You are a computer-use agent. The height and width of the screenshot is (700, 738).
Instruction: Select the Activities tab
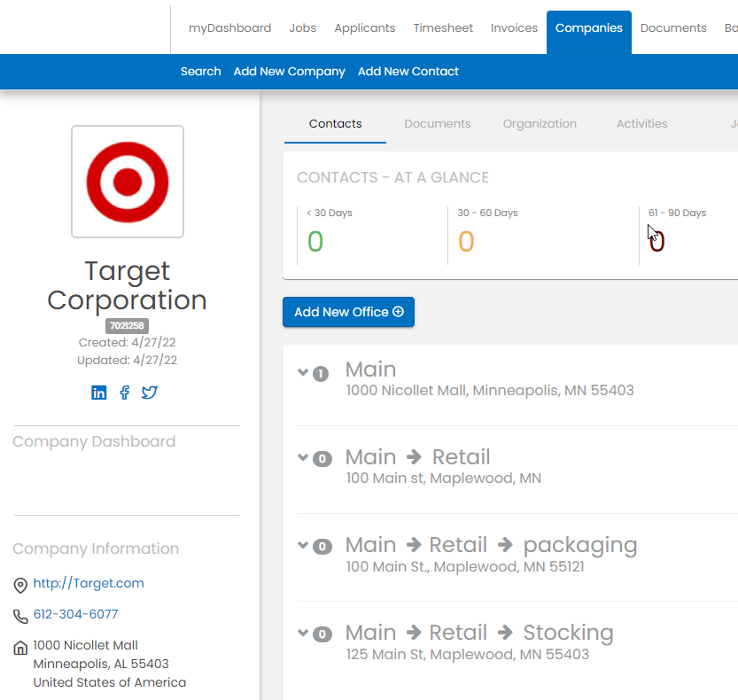[x=641, y=124]
